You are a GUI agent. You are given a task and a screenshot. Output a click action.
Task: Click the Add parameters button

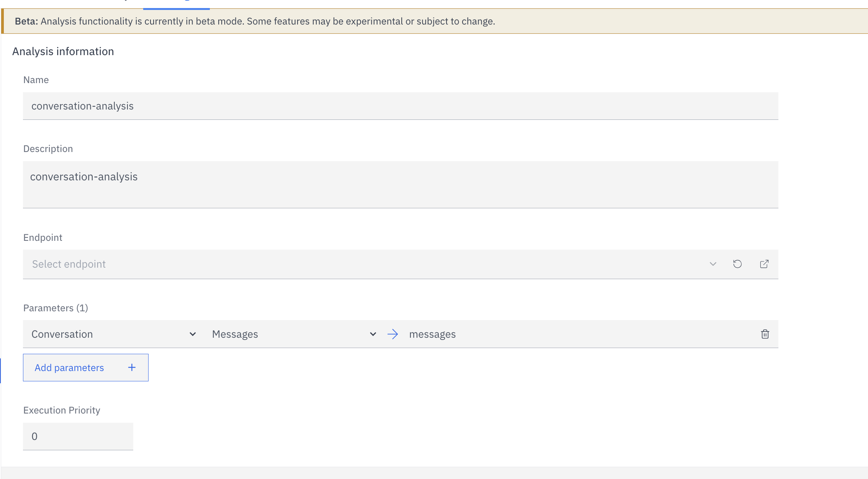(69, 367)
